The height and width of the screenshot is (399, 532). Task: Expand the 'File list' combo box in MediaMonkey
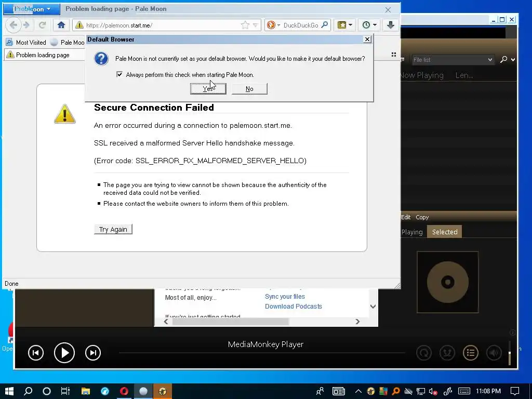490,60
